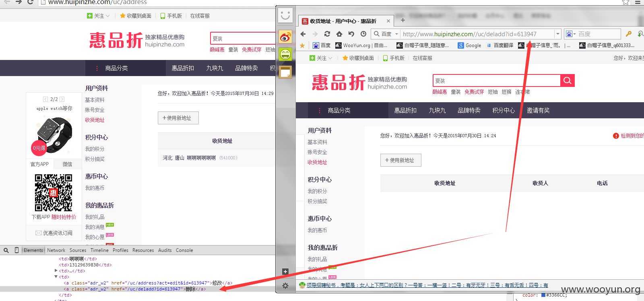Click 在线客服 in front window
The image size is (644, 301).
(422, 58)
